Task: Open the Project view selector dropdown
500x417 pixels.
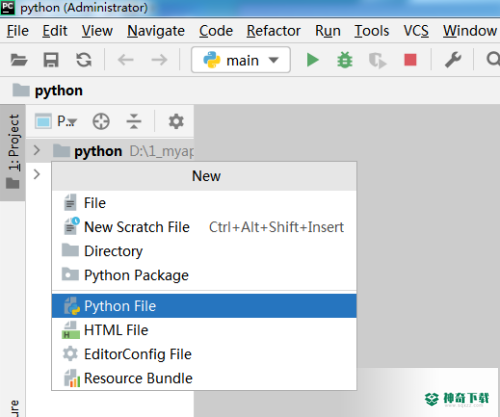Action: click(56, 121)
